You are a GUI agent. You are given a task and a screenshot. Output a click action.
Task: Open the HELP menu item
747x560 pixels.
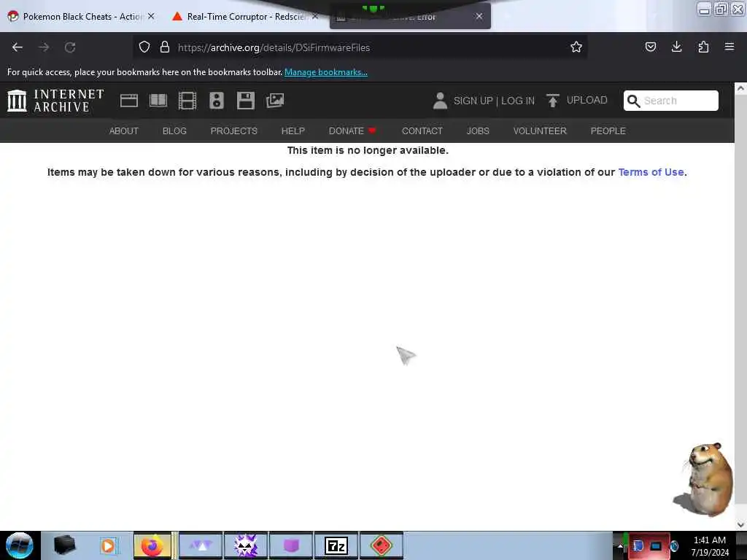(293, 131)
